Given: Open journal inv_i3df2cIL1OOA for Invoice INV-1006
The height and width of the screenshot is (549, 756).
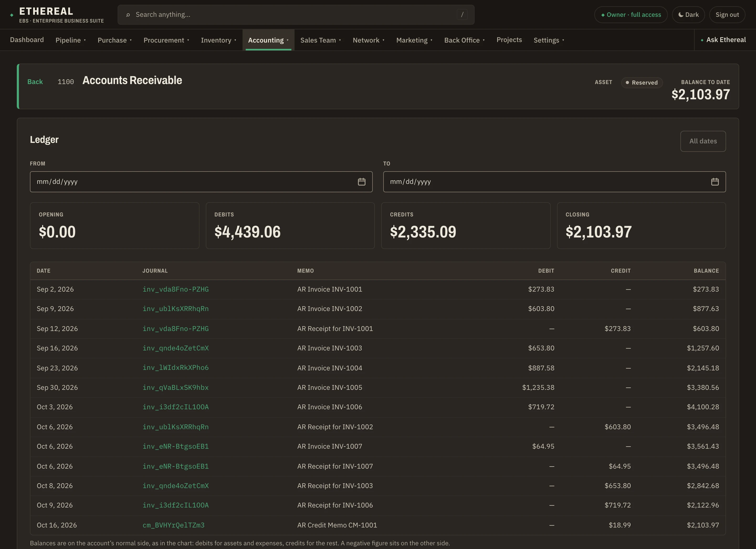Looking at the screenshot, I should point(176,407).
